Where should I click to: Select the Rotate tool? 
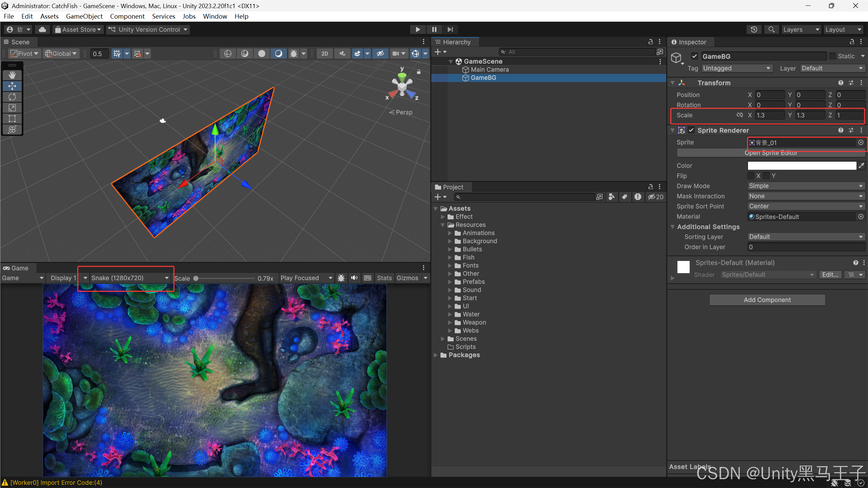(12, 97)
